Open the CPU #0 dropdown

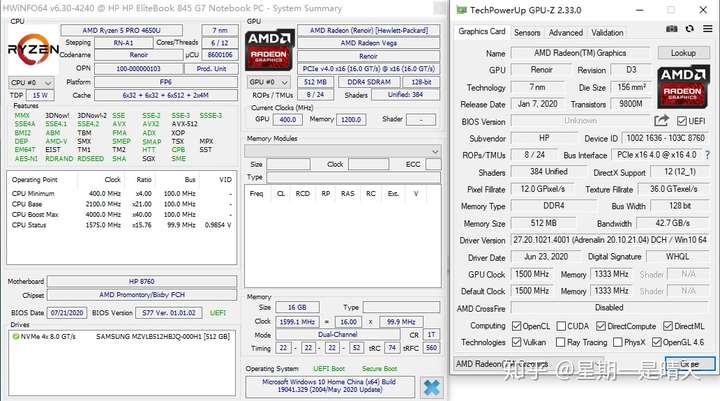[31, 83]
